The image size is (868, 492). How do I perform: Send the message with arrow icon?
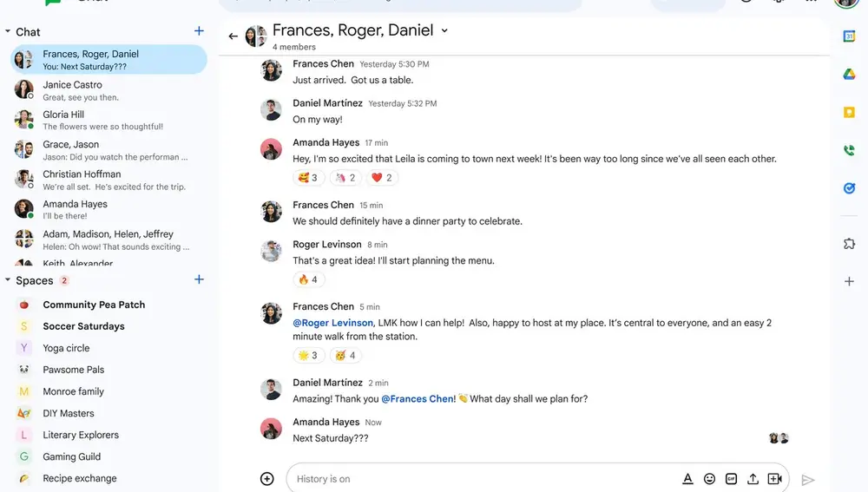pos(808,480)
